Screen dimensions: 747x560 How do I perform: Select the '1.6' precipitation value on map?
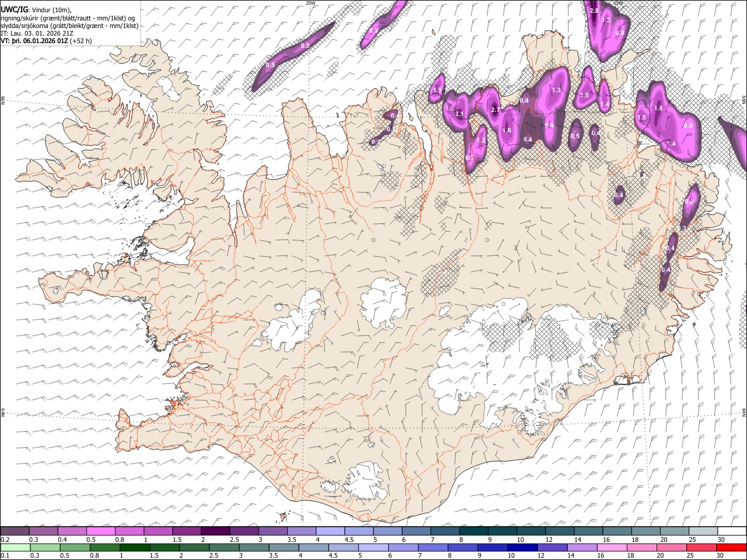507,131
